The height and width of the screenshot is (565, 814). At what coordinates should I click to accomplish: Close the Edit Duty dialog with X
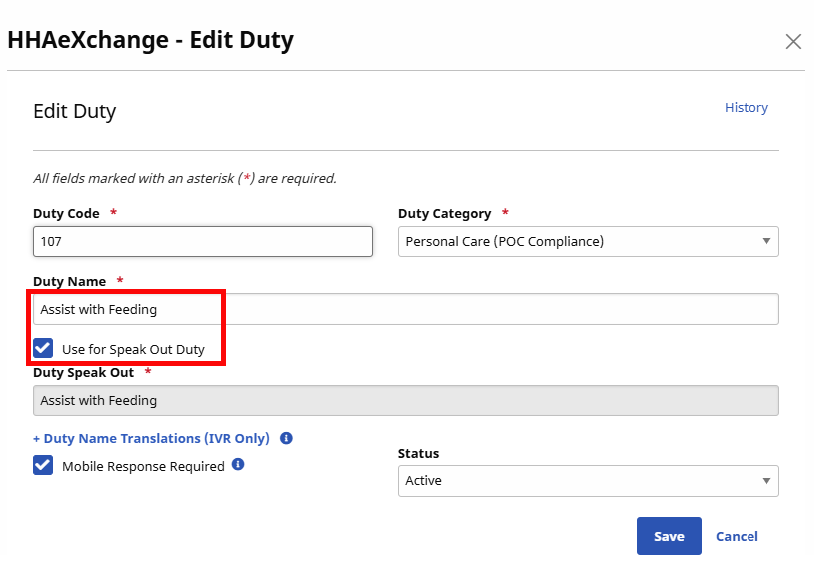point(793,41)
